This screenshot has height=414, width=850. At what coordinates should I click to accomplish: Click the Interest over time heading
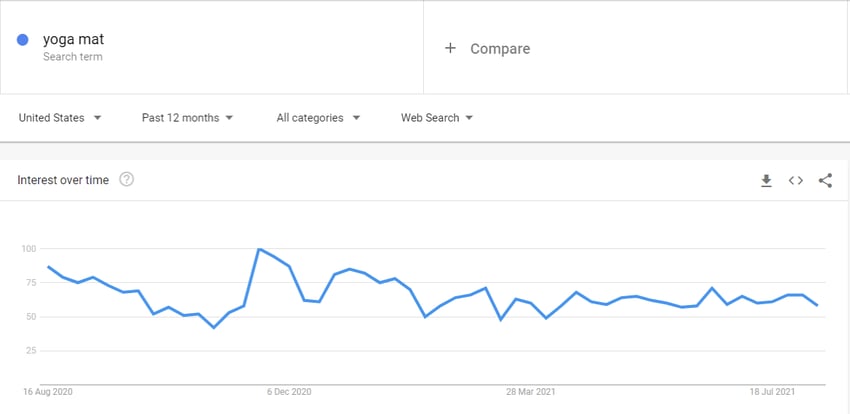(63, 180)
